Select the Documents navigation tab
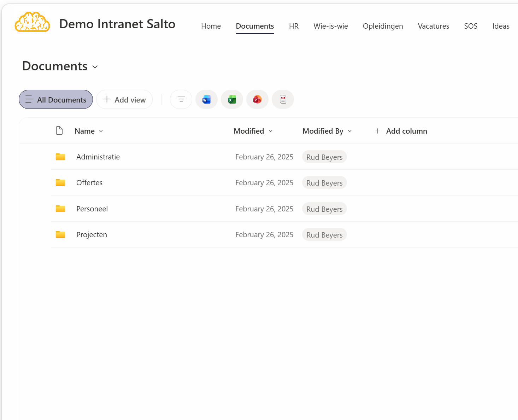The image size is (518, 420). [x=255, y=26]
